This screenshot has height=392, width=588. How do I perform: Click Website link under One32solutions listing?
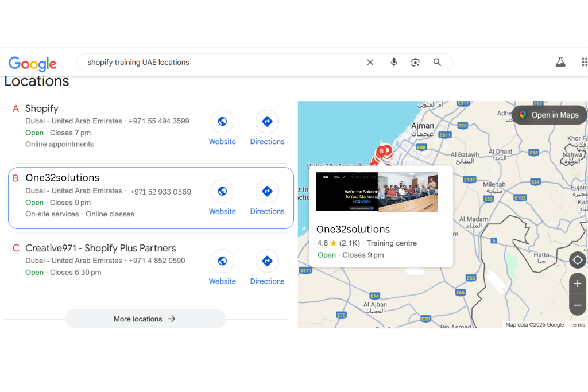(x=222, y=211)
